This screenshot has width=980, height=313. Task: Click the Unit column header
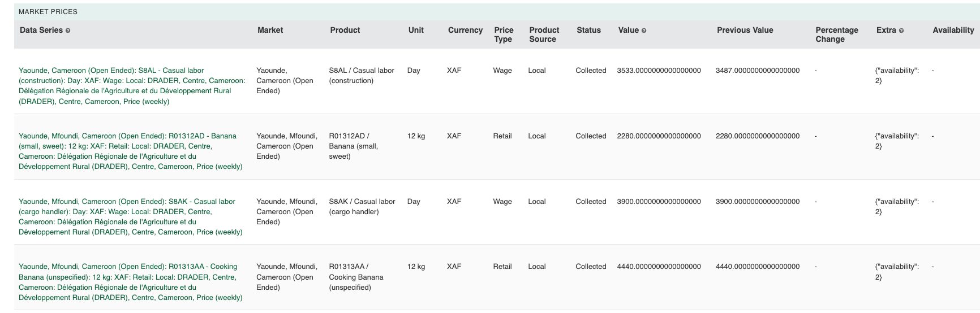click(x=416, y=30)
